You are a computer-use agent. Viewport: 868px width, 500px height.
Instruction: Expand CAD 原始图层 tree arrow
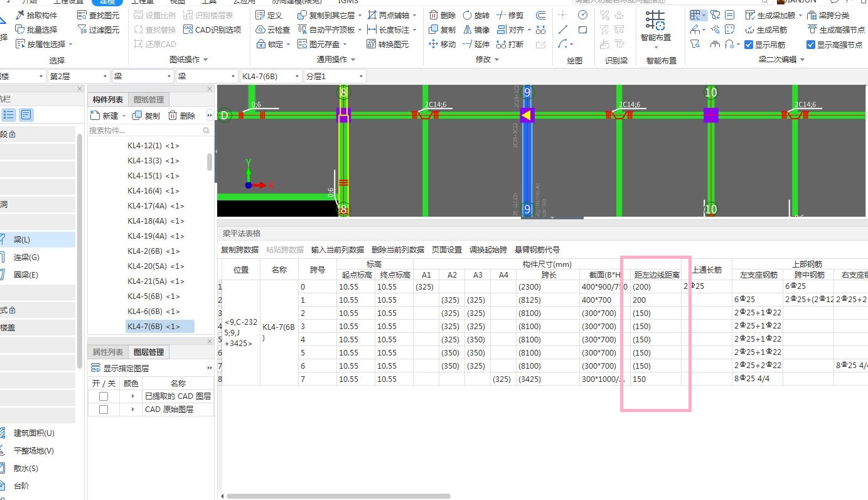tap(132, 410)
